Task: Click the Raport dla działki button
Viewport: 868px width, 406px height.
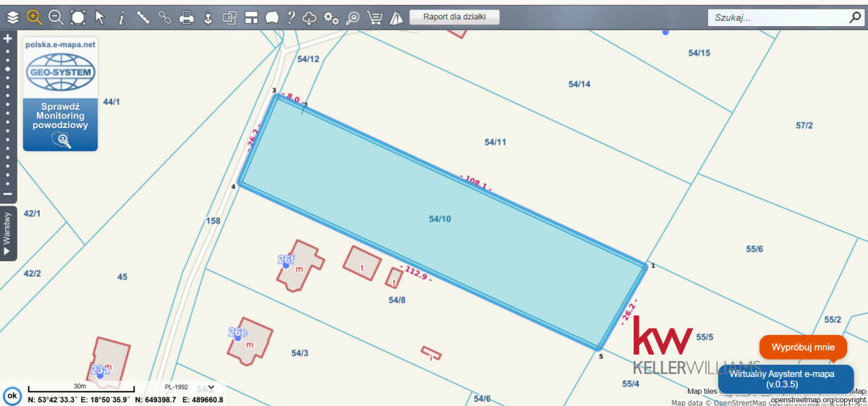Action: click(454, 17)
